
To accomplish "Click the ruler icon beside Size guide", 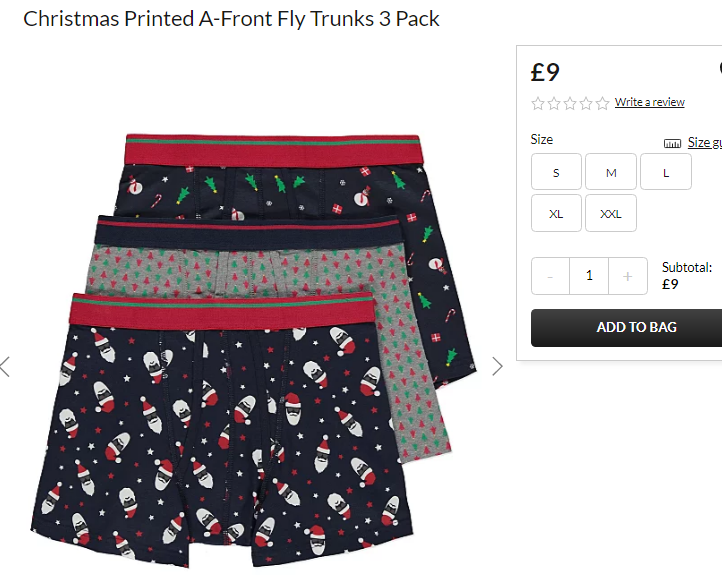I will coord(672,144).
